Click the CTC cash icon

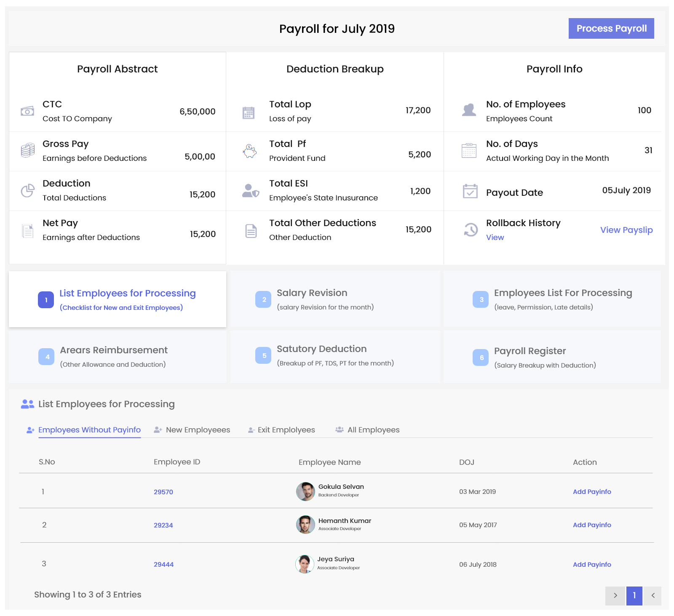point(27,111)
